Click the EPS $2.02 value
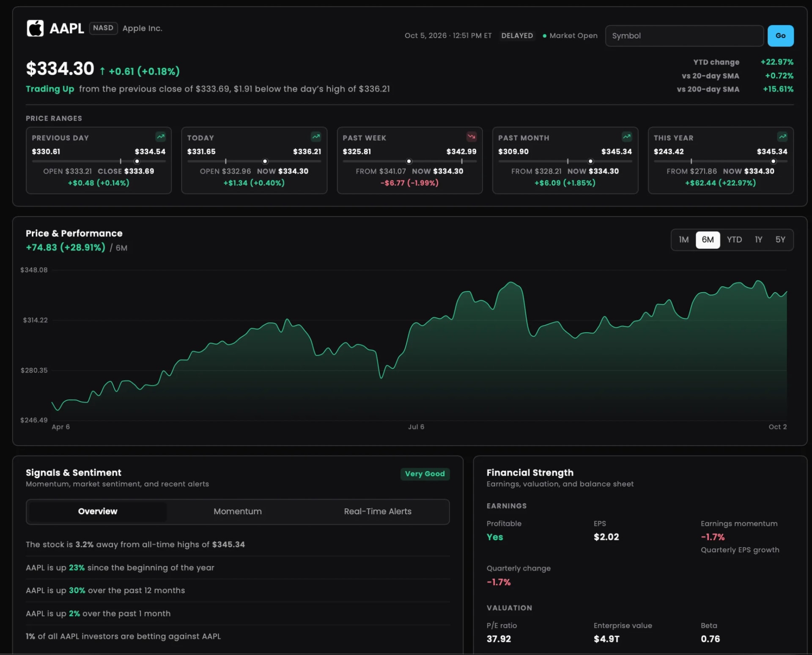 click(606, 537)
